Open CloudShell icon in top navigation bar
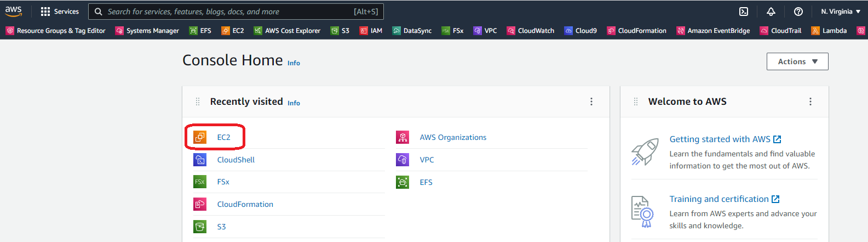This screenshot has width=868, height=242. click(744, 12)
